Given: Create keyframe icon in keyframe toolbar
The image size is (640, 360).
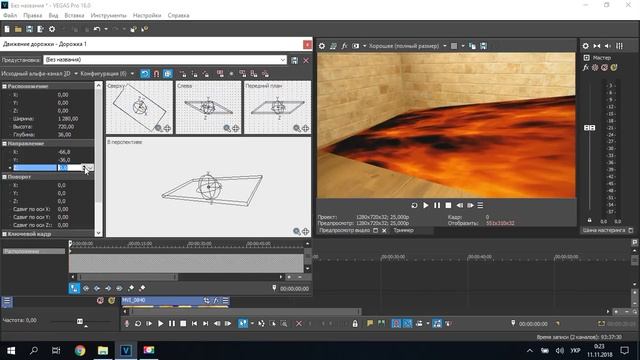Looking at the screenshot, I should coord(131,288).
